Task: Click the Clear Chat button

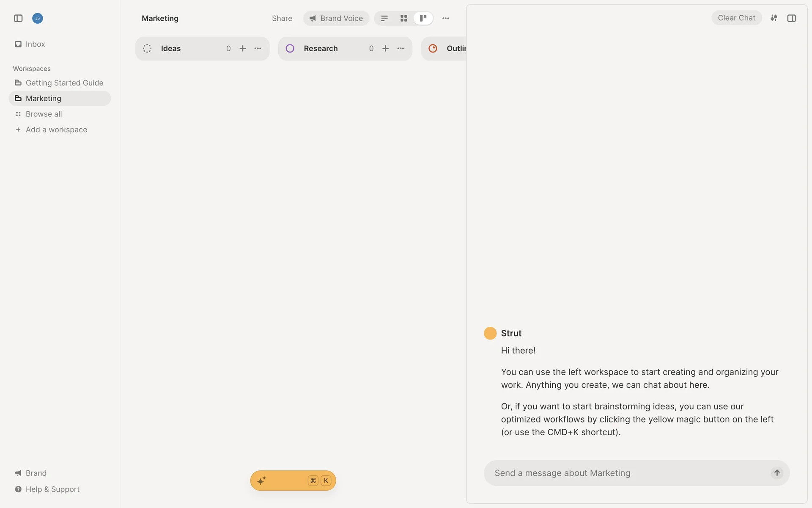Action: tap(736, 18)
